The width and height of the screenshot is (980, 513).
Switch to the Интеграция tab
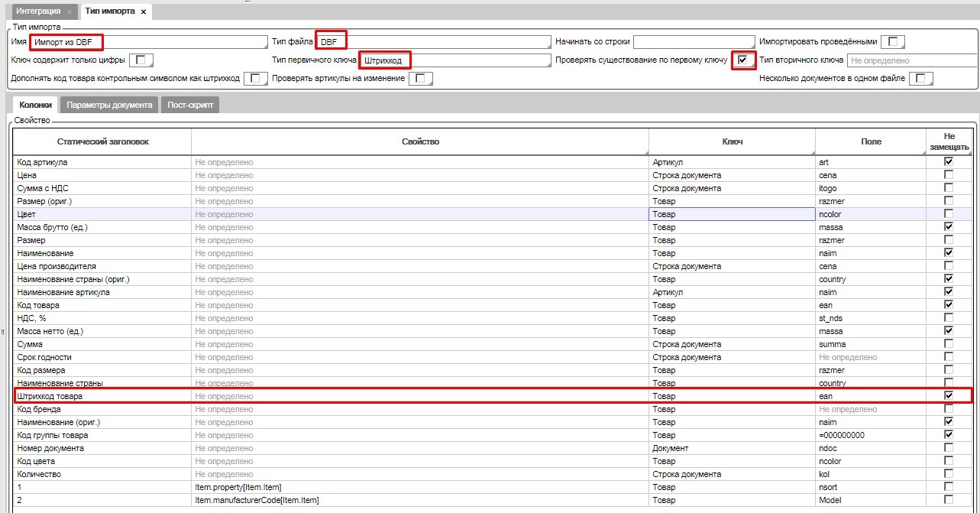(x=37, y=12)
